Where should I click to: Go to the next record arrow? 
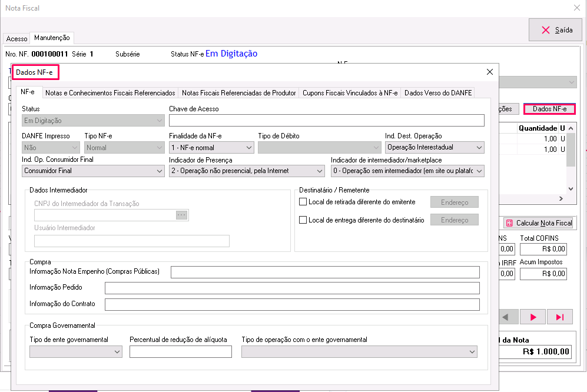[533, 317]
